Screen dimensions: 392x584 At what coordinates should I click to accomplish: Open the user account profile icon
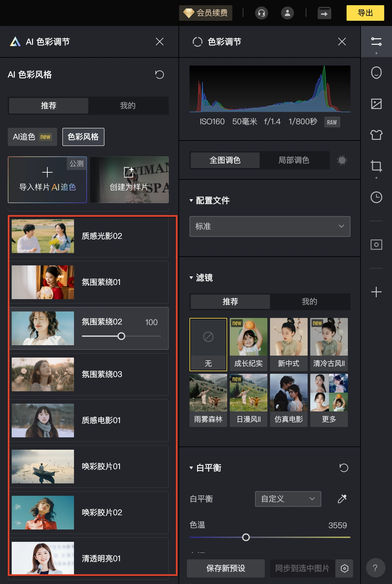pos(287,13)
